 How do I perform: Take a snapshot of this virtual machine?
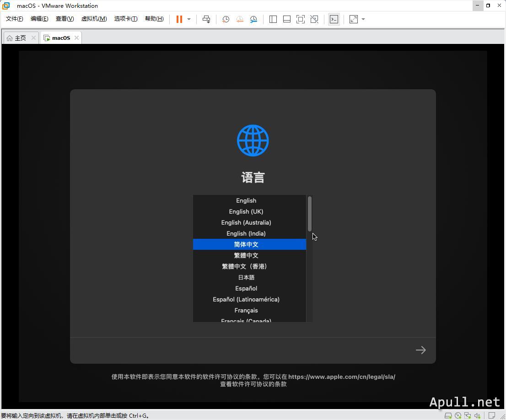(x=226, y=19)
